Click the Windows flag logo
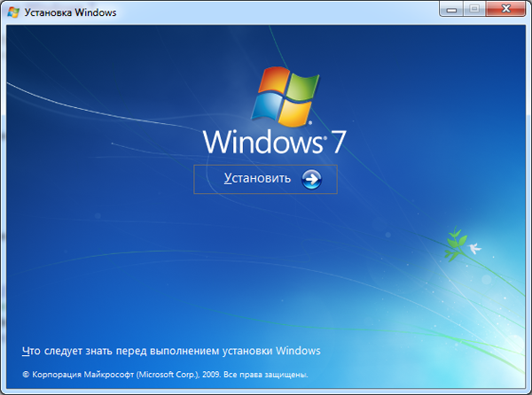Viewport: 532px width, 395px height. (285, 96)
